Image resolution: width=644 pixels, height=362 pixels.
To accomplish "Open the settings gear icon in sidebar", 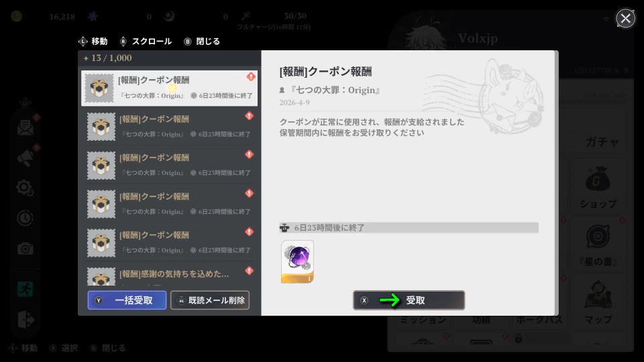I will click(x=25, y=188).
